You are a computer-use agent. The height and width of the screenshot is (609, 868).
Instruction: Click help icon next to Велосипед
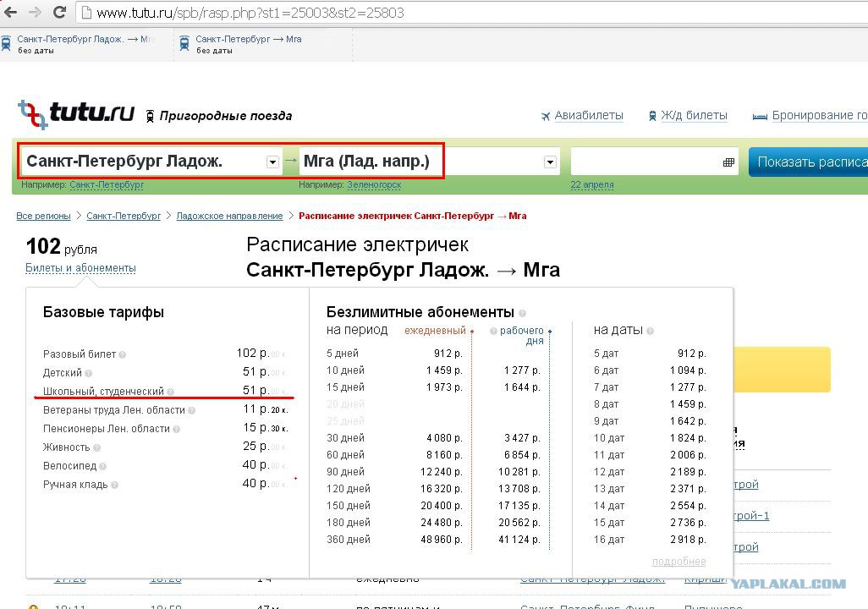[x=102, y=466]
